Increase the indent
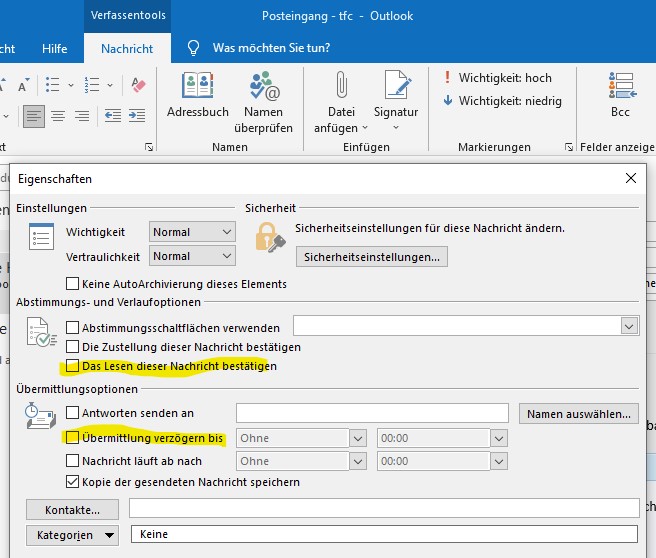Viewport: 656px width, 558px height. [137, 115]
